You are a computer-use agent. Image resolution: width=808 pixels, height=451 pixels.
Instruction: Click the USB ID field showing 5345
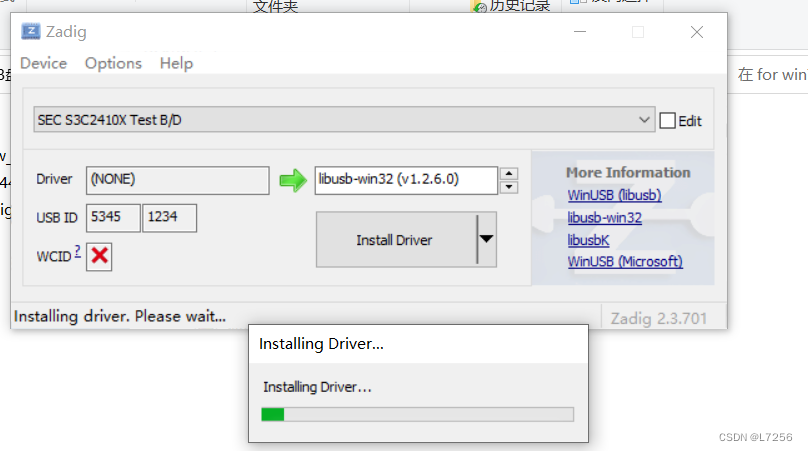[x=113, y=218]
